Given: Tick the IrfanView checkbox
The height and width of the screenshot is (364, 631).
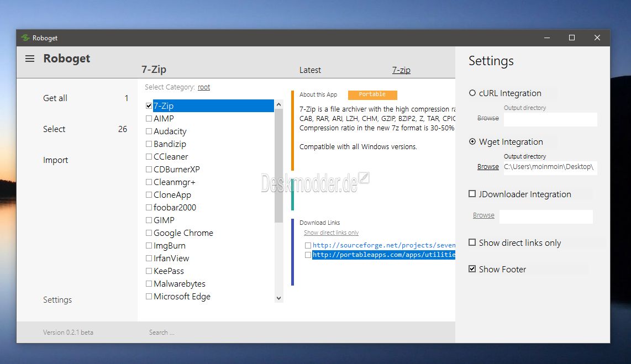Looking at the screenshot, I should pyautogui.click(x=149, y=258).
